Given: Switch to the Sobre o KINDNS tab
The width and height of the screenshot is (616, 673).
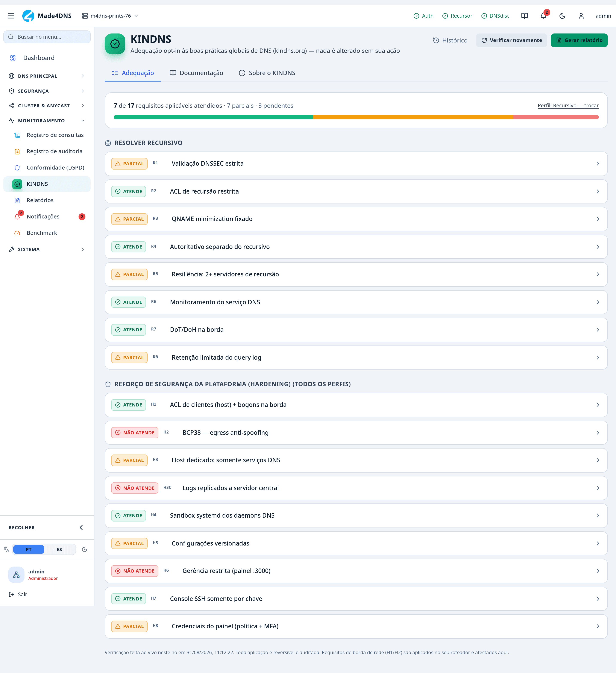Looking at the screenshot, I should coord(267,73).
